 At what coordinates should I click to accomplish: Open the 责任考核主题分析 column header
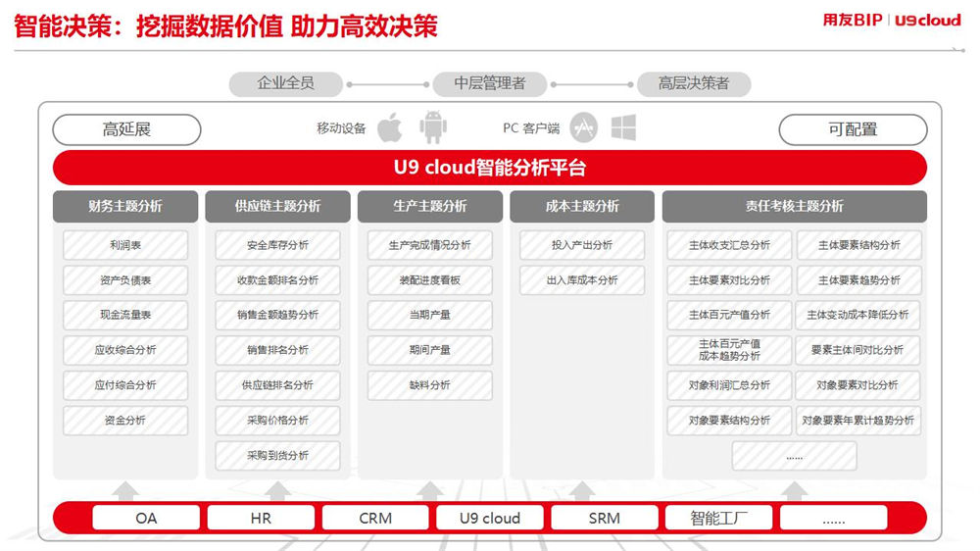(x=795, y=207)
